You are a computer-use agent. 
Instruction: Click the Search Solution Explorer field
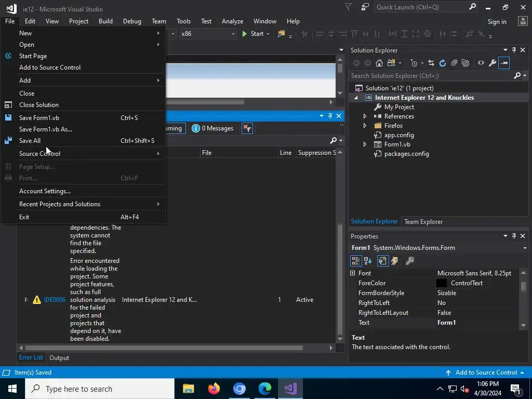pos(438,76)
